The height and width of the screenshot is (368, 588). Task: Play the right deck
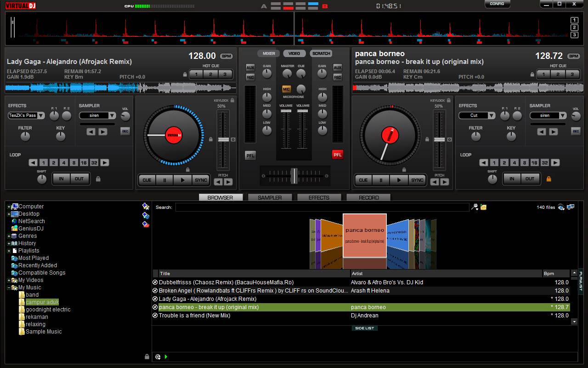[398, 180]
